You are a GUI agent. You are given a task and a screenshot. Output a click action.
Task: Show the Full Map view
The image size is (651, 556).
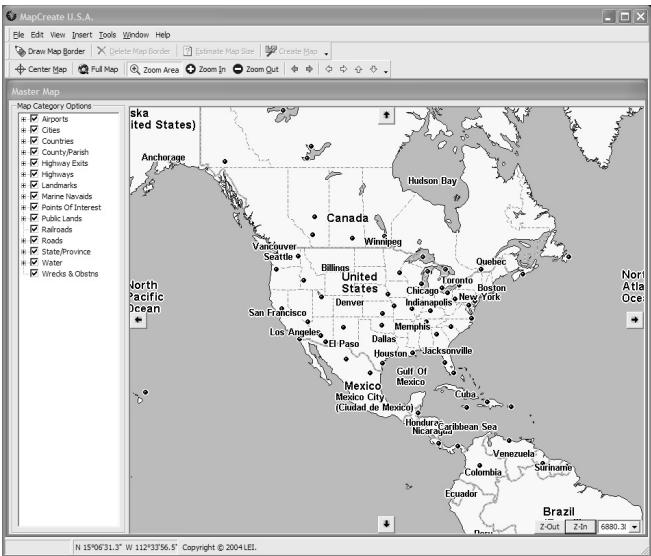[98, 69]
